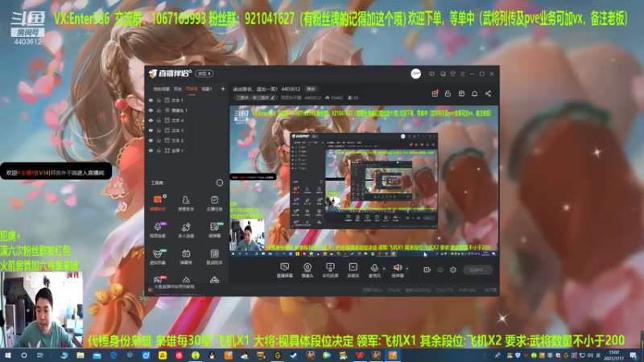Switch to the 场景1 tab
The image size is (644, 362).
click(207, 88)
